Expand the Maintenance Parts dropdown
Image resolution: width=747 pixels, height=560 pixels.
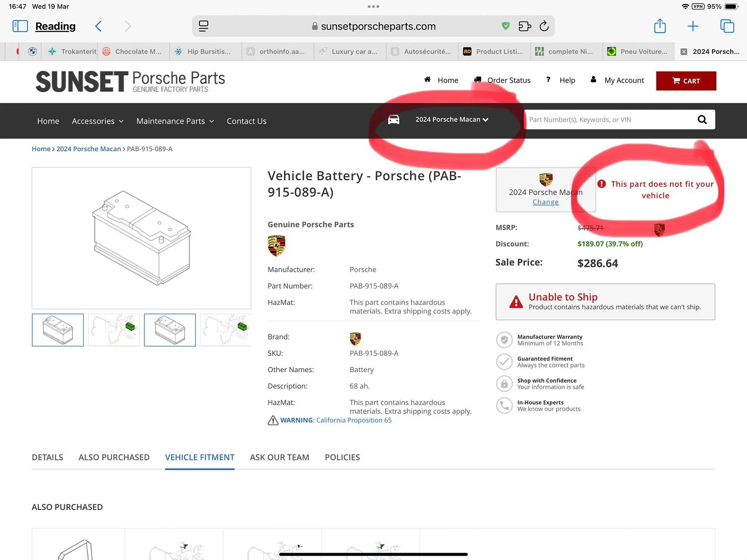[175, 121]
